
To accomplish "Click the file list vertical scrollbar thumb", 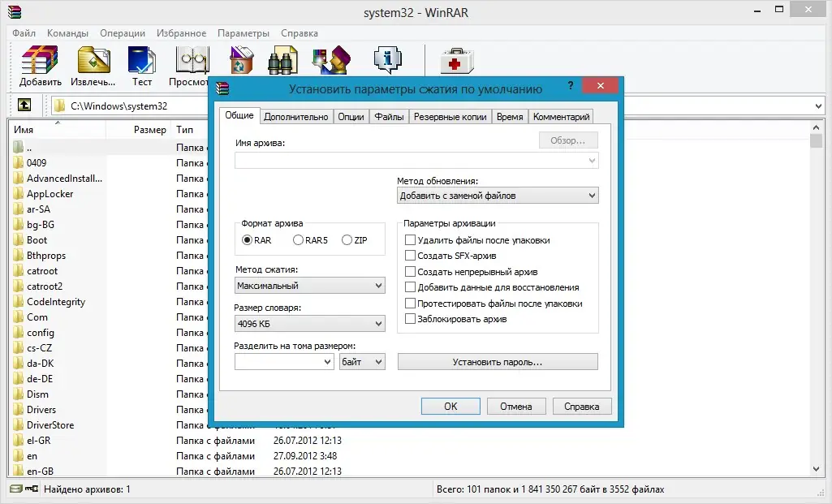I will (816, 140).
